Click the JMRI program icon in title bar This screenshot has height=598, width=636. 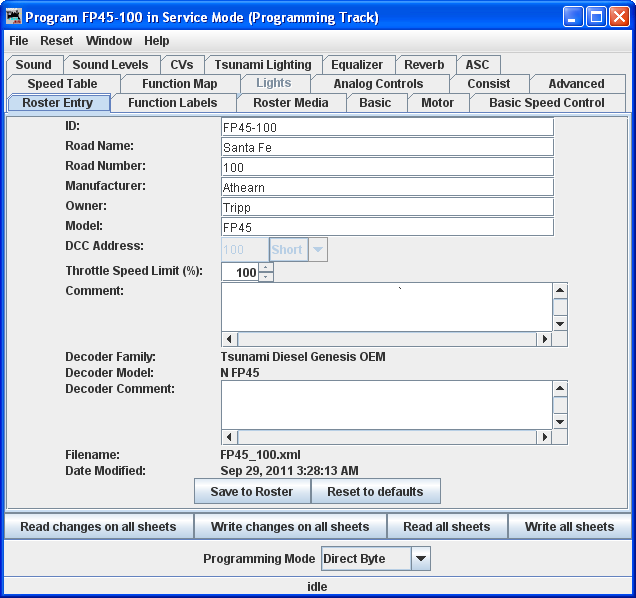coord(14,17)
